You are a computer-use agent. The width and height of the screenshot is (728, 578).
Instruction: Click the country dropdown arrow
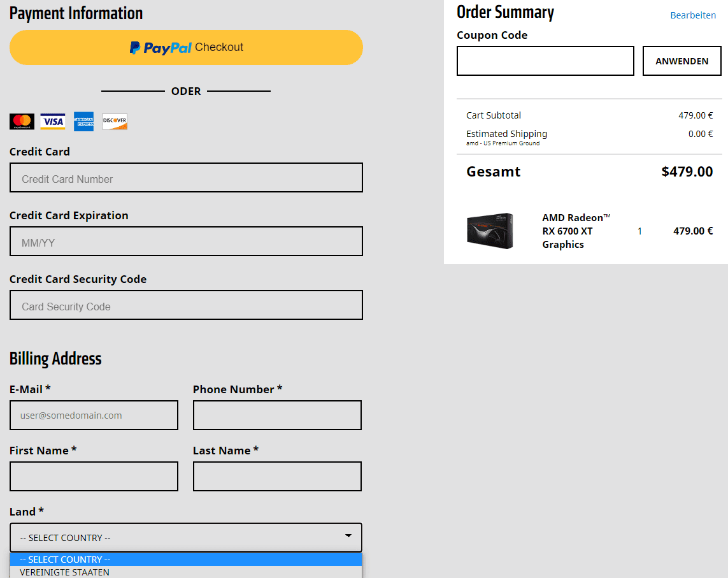[348, 536]
